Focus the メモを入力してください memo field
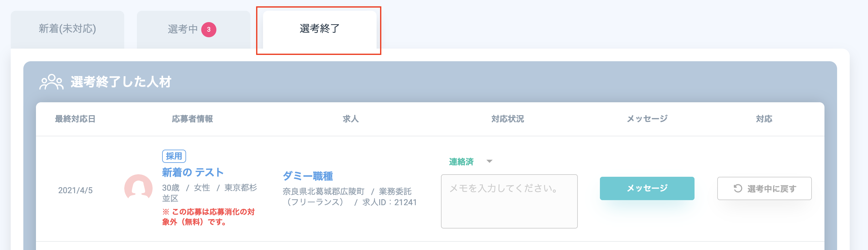The image size is (868, 250). point(509,201)
